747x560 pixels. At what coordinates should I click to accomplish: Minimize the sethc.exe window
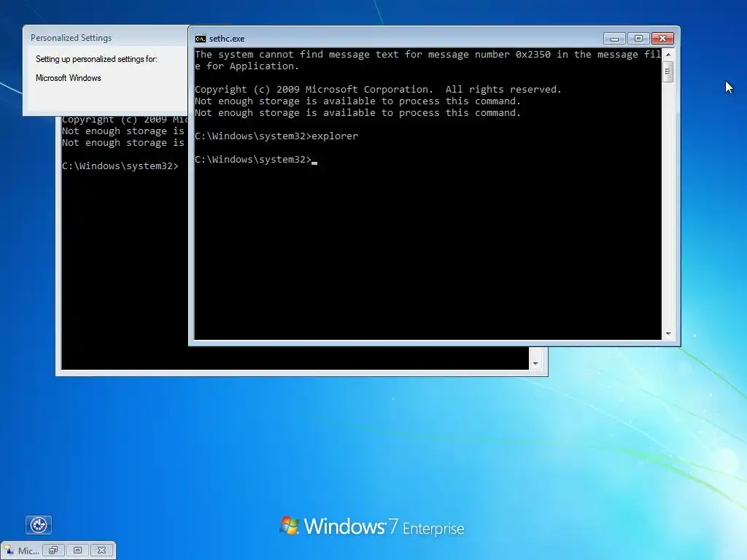coord(614,39)
